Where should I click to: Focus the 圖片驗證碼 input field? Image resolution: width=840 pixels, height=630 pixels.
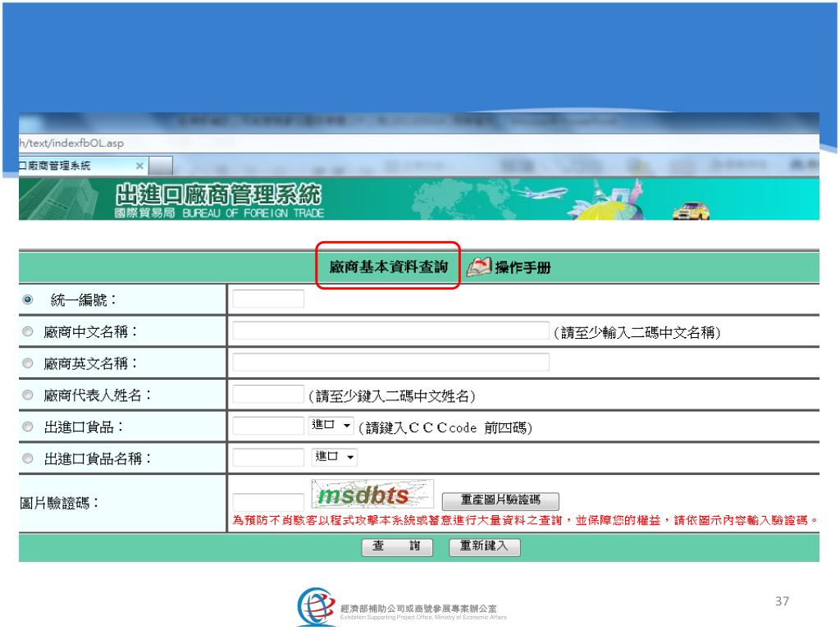tap(268, 502)
